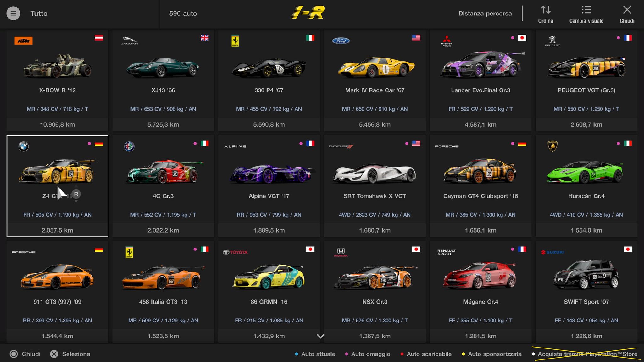Image resolution: width=644 pixels, height=362 pixels.
Task: Click the Chiudi label in footer
Action: [31, 354]
